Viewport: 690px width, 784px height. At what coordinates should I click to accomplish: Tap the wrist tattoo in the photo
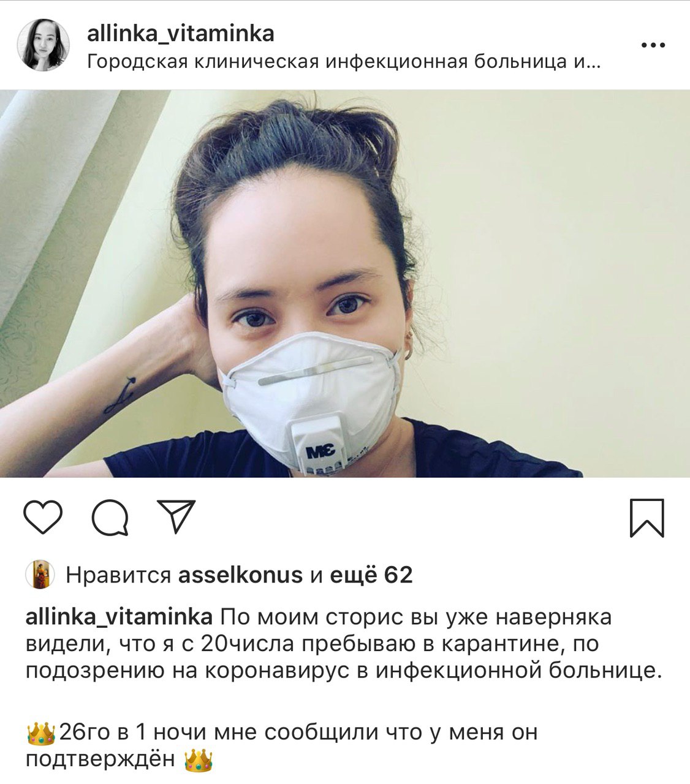[120, 396]
